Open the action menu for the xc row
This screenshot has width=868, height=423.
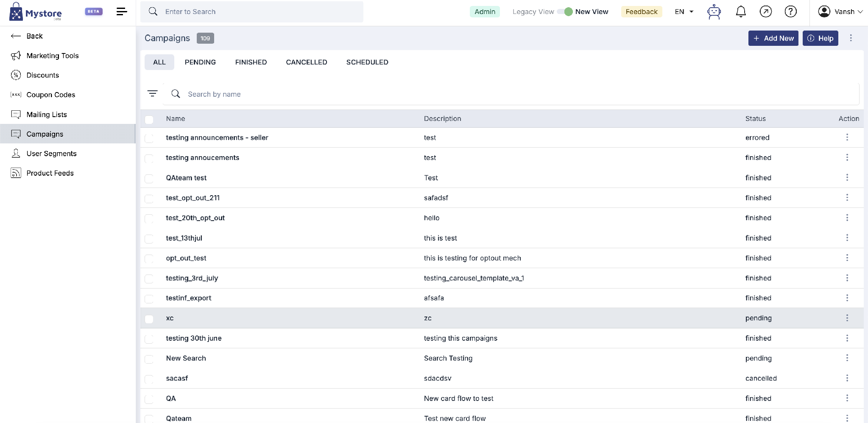point(847,318)
